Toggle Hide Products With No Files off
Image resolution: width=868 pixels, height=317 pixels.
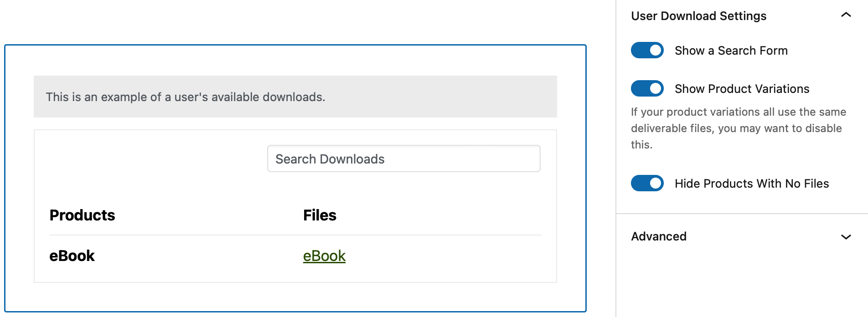coord(647,184)
